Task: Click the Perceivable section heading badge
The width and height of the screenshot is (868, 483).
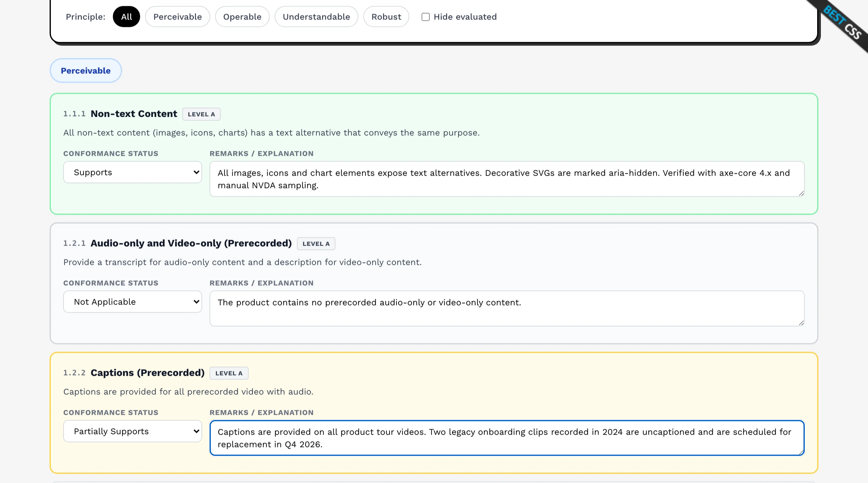Action: point(86,71)
